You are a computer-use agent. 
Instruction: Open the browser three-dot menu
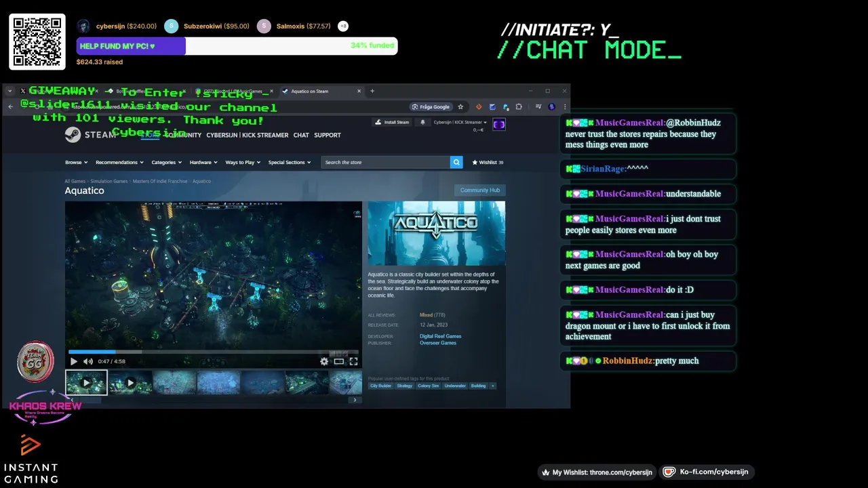tap(564, 106)
